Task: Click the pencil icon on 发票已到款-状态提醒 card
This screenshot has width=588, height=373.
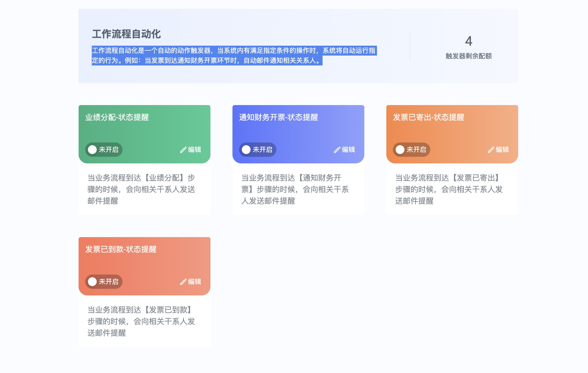Action: pos(183,282)
